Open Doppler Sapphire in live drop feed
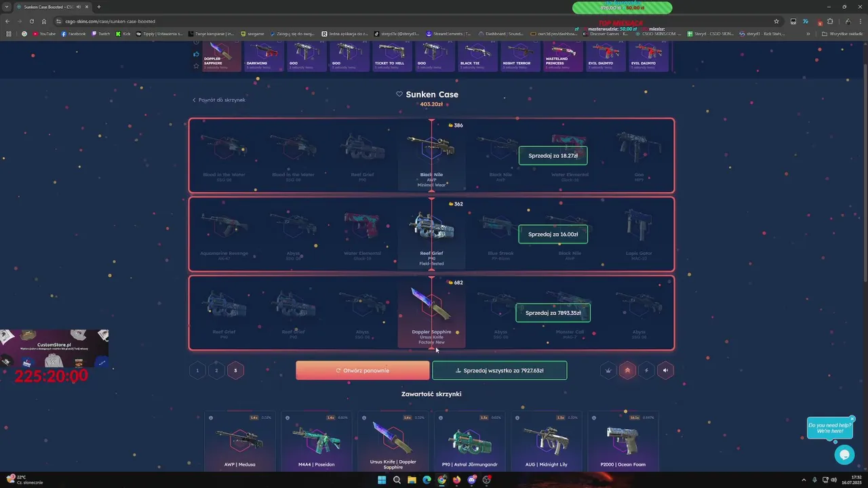The height and width of the screenshot is (488, 868). tap(222, 56)
